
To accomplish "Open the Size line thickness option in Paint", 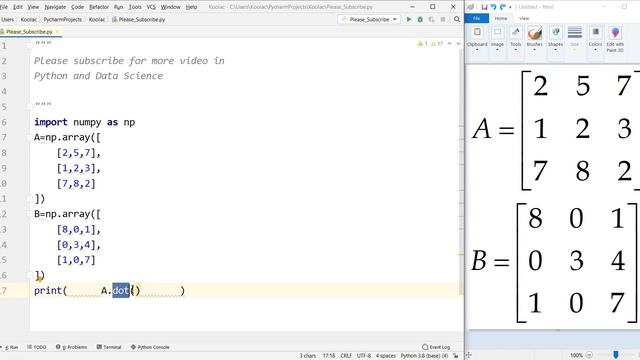I will [x=574, y=39].
